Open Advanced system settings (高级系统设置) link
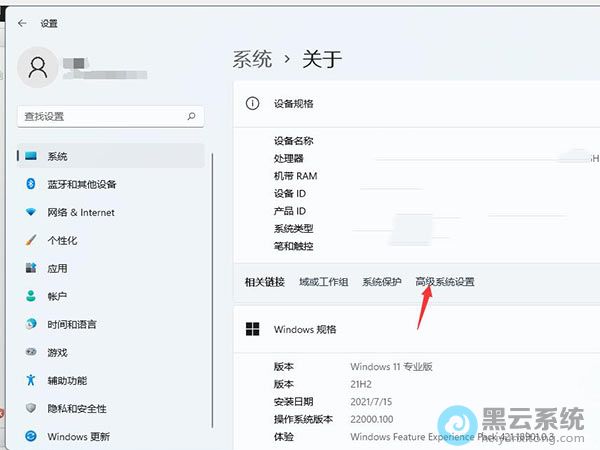The width and height of the screenshot is (600, 450). tap(445, 282)
